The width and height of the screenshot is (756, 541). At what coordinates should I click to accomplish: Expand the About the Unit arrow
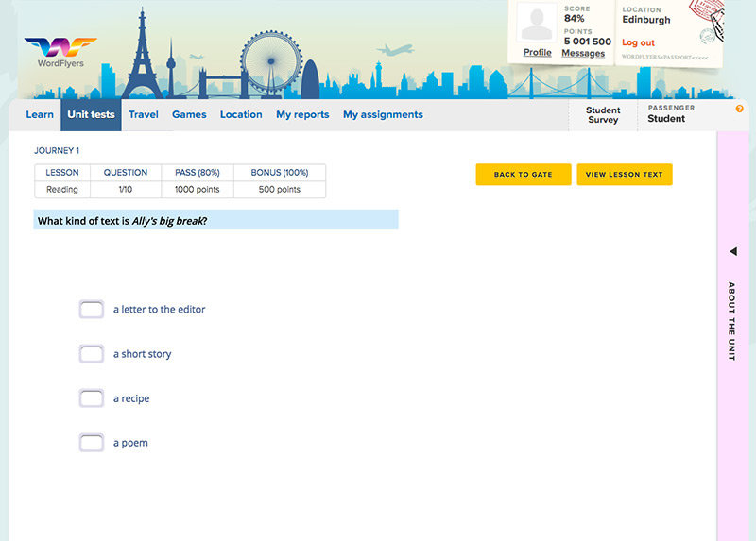pyautogui.click(x=733, y=252)
